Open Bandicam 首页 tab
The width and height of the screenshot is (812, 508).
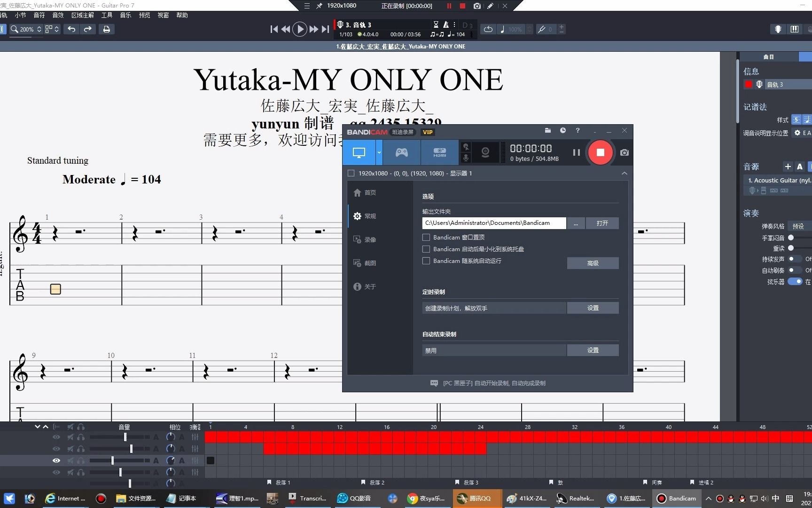(365, 192)
